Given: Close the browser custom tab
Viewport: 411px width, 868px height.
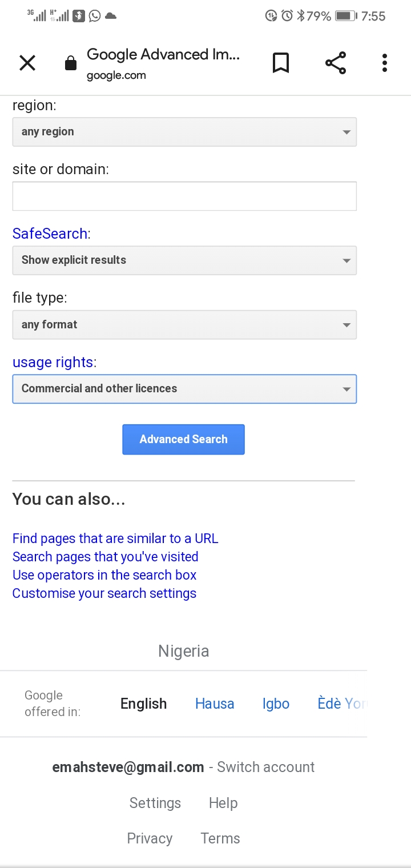Looking at the screenshot, I should 27,63.
